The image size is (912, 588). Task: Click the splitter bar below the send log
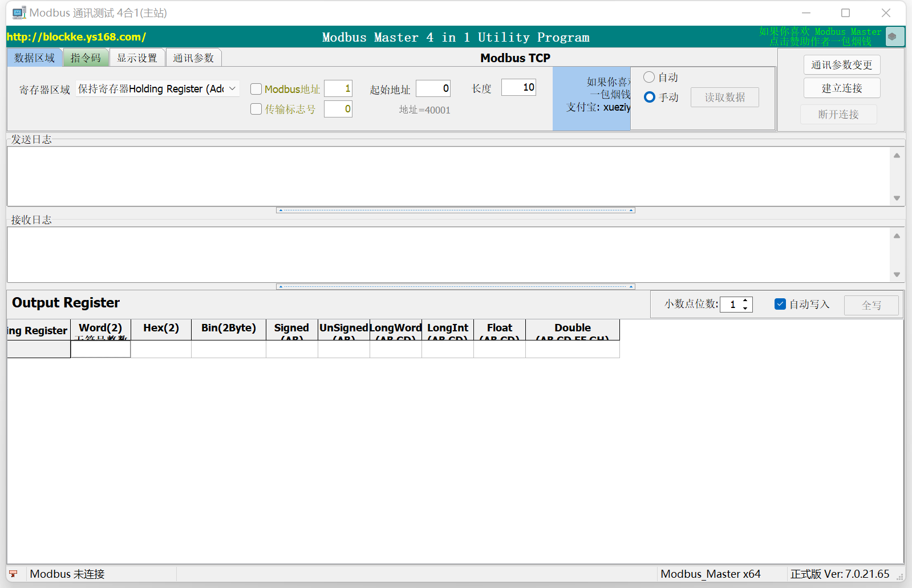455,210
